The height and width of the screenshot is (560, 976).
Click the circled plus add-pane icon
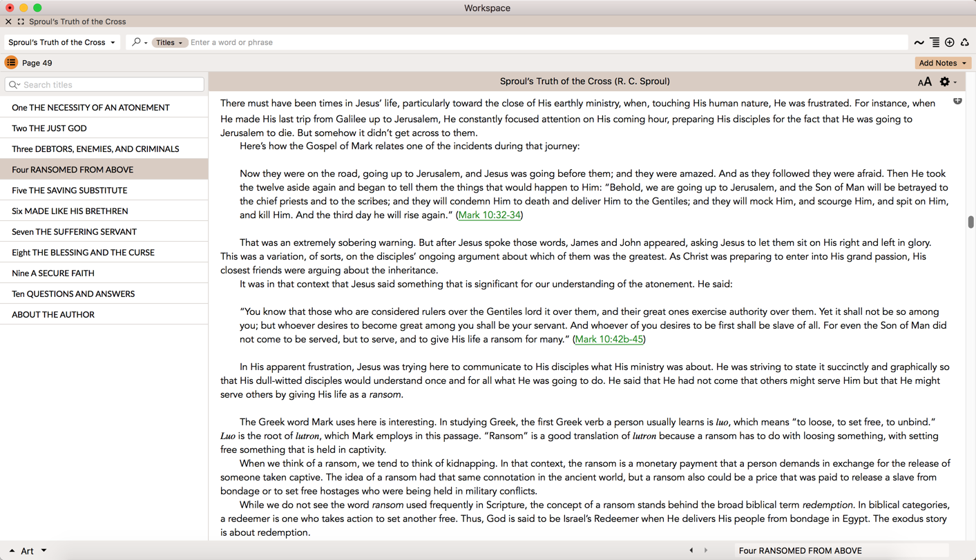click(x=950, y=43)
